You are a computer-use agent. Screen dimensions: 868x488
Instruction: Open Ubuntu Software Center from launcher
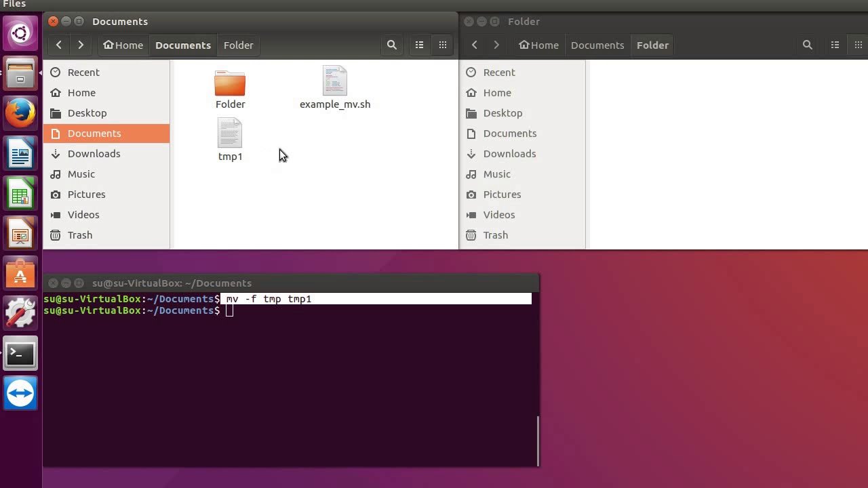[20, 273]
